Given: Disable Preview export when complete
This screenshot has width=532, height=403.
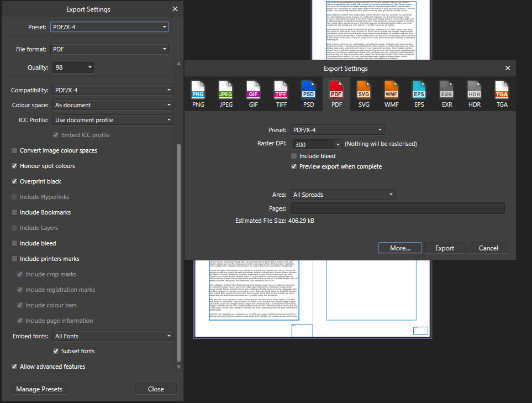Looking at the screenshot, I should tap(293, 166).
